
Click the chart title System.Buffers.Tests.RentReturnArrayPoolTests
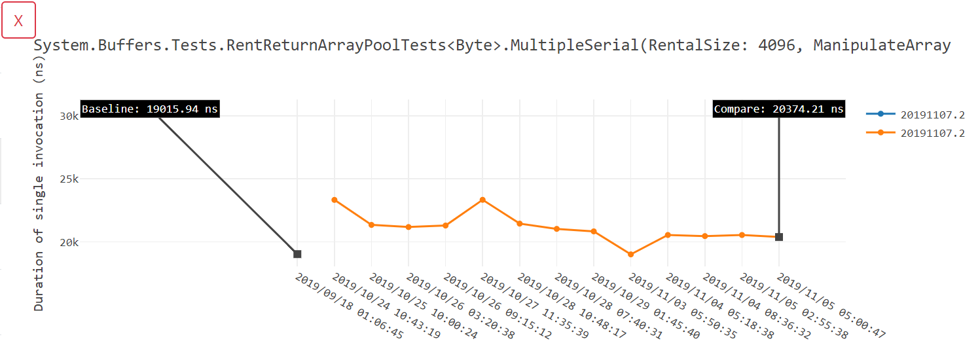pyautogui.click(x=492, y=46)
